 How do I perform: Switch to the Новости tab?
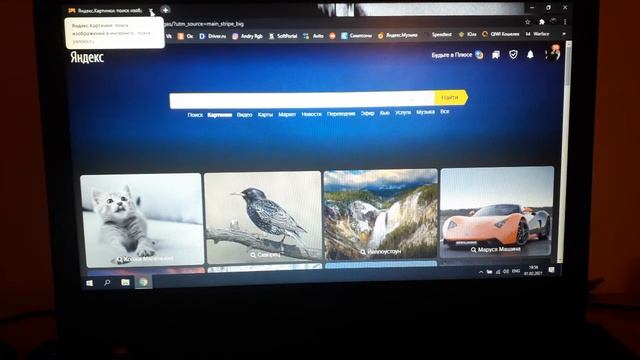[311, 114]
